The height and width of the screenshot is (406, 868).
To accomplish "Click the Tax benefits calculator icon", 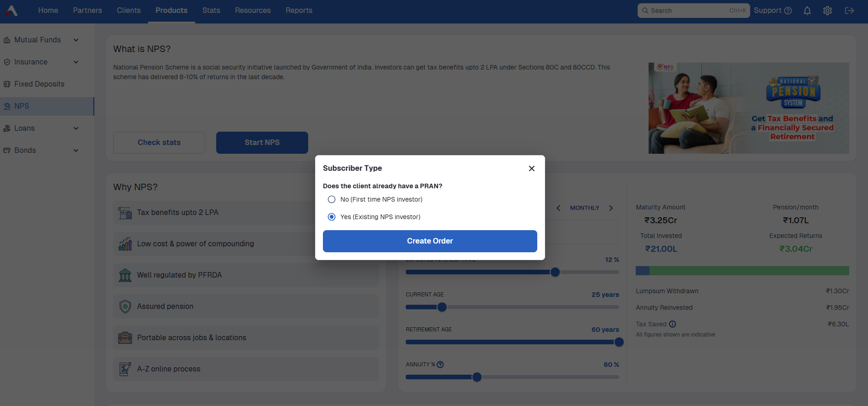I will [125, 213].
